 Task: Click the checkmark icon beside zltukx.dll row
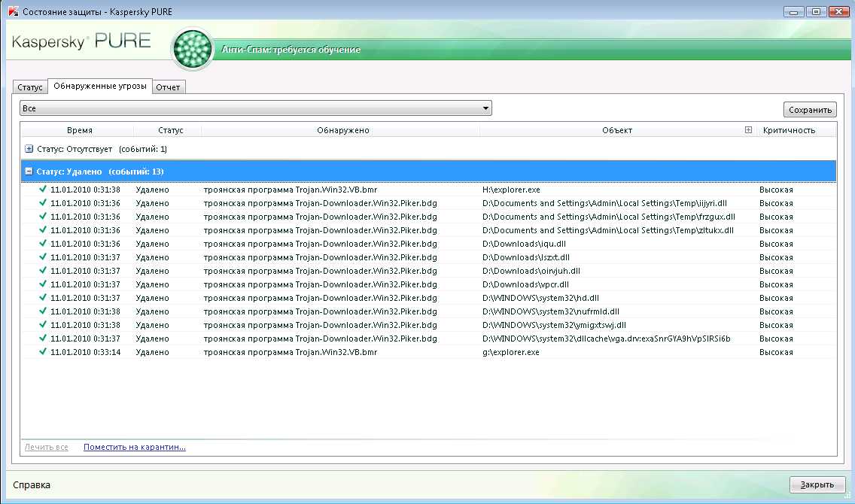click(x=43, y=229)
